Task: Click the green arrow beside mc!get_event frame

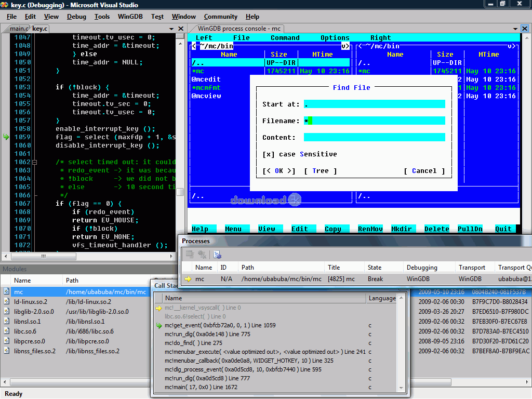Action: click(x=159, y=326)
